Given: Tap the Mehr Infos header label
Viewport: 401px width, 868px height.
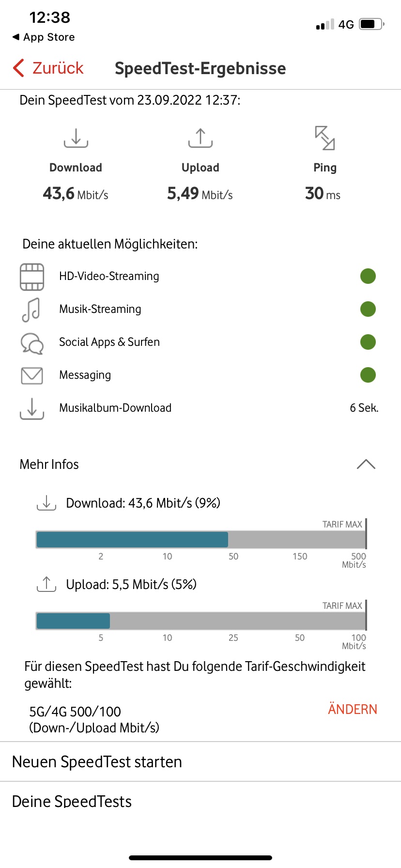Looking at the screenshot, I should (x=49, y=464).
